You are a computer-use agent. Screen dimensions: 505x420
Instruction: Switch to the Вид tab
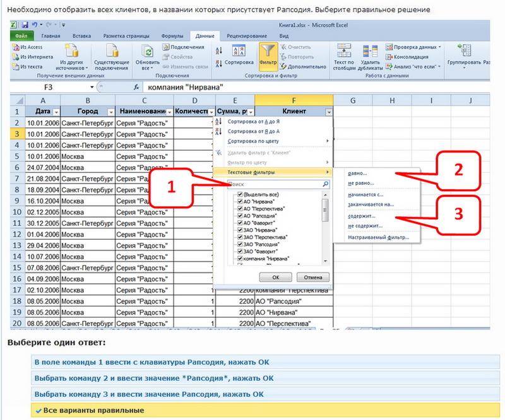pos(283,36)
